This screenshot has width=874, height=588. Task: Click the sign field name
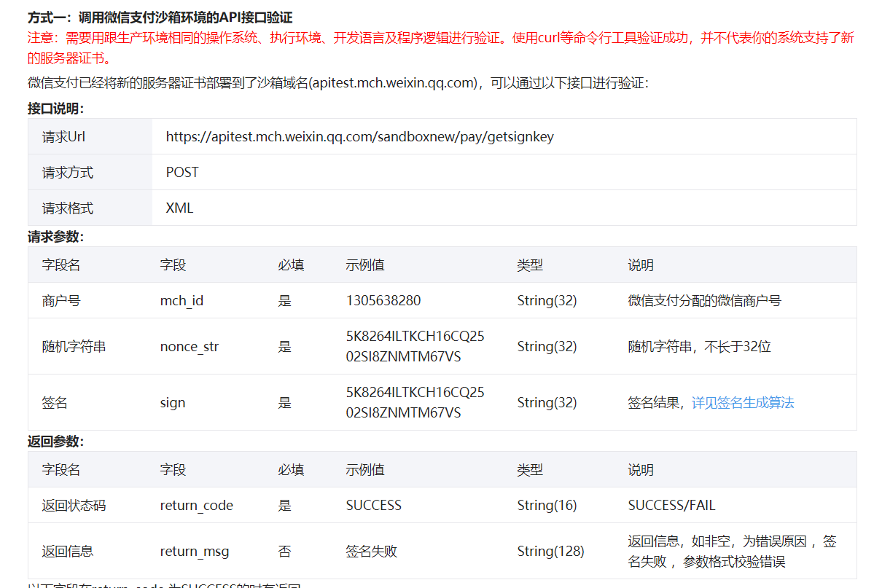point(173,403)
